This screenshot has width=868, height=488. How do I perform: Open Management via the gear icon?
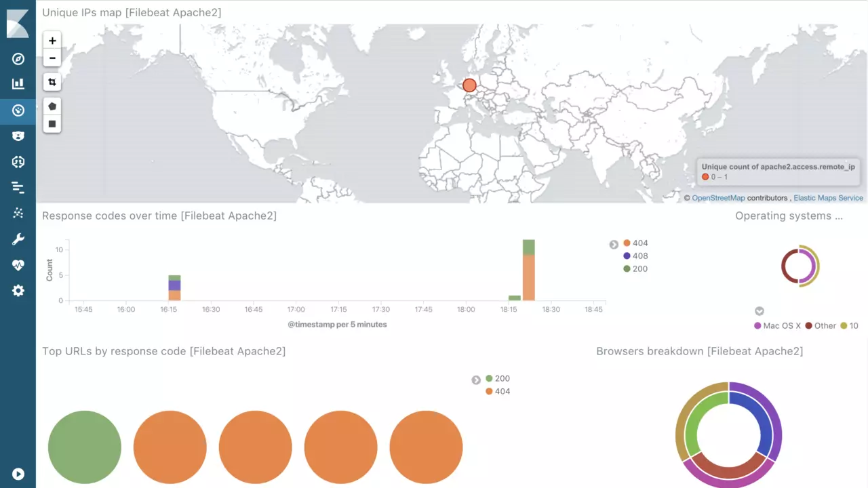point(18,291)
